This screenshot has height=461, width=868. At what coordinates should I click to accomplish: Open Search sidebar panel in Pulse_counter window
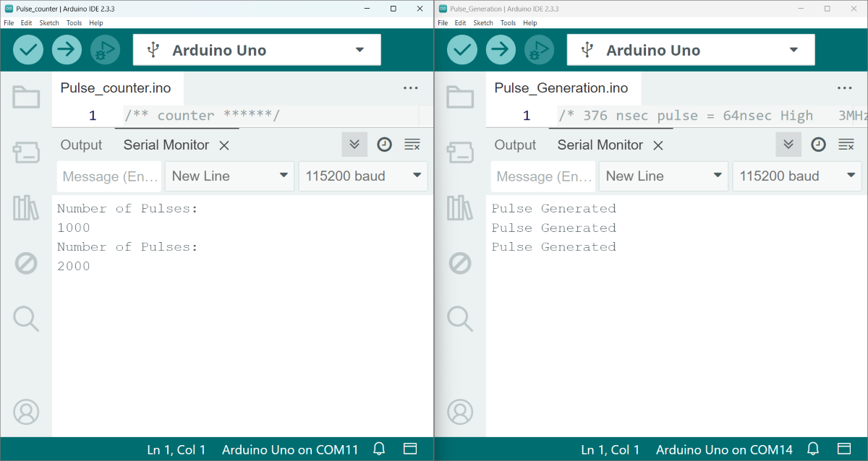[x=26, y=318]
